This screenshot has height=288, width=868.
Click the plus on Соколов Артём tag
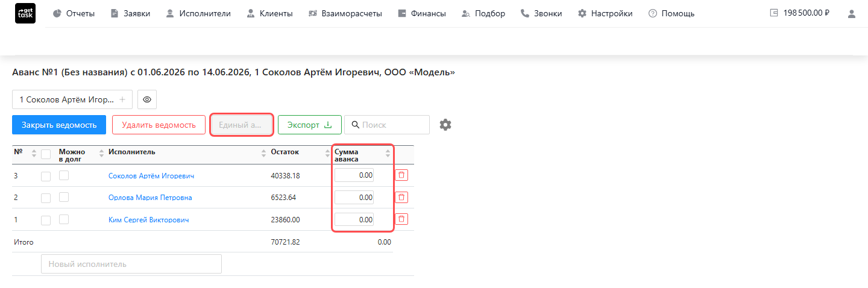point(122,99)
